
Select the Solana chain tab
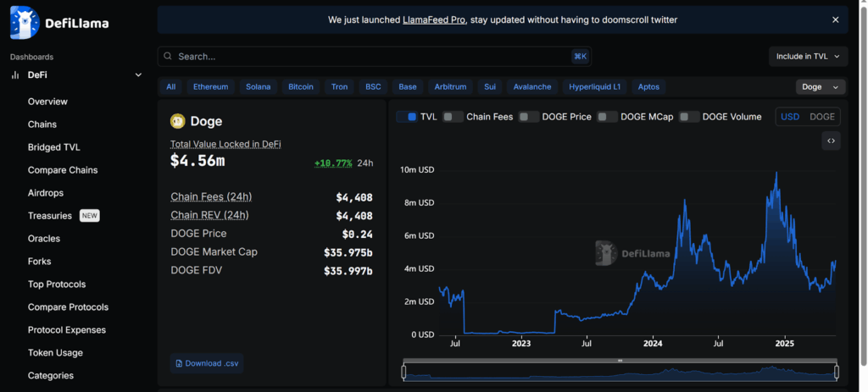[258, 87]
